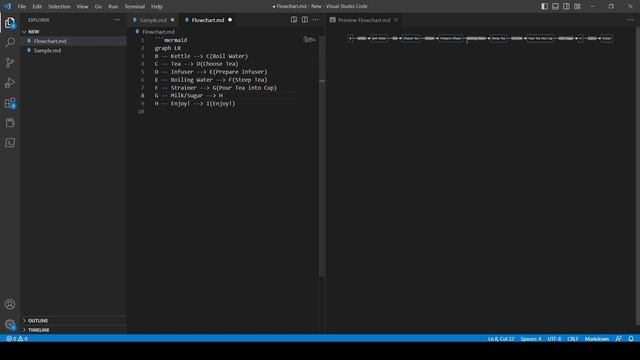This screenshot has height=360, width=640.
Task: Open the Accounts menu icon
Action: (10, 304)
